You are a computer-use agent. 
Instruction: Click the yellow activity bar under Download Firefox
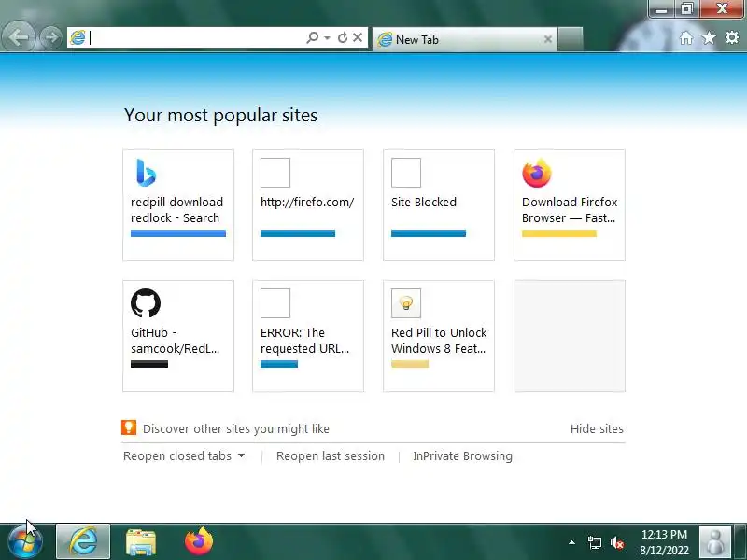(x=558, y=233)
